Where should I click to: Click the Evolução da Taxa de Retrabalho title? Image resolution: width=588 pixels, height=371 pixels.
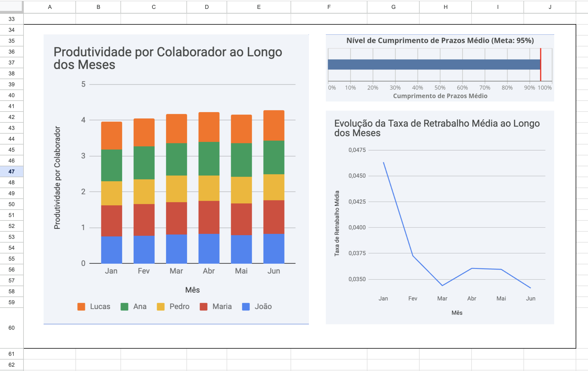[437, 128]
